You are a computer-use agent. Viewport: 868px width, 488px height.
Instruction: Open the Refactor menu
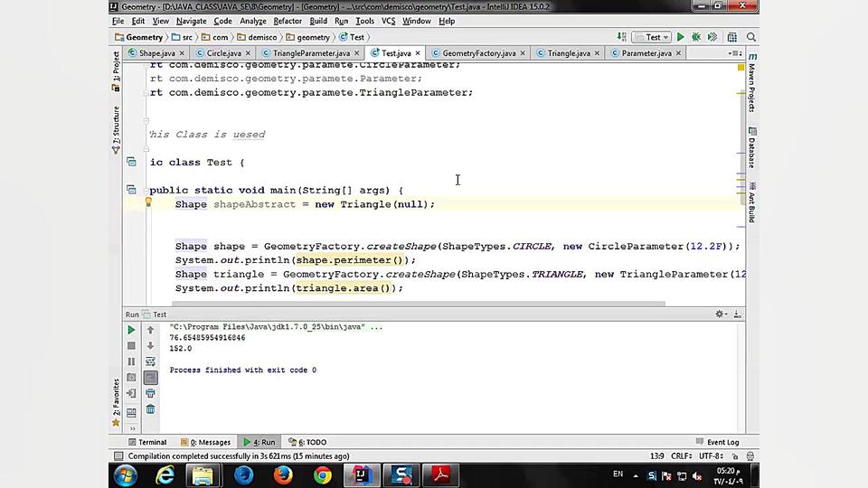click(x=288, y=21)
